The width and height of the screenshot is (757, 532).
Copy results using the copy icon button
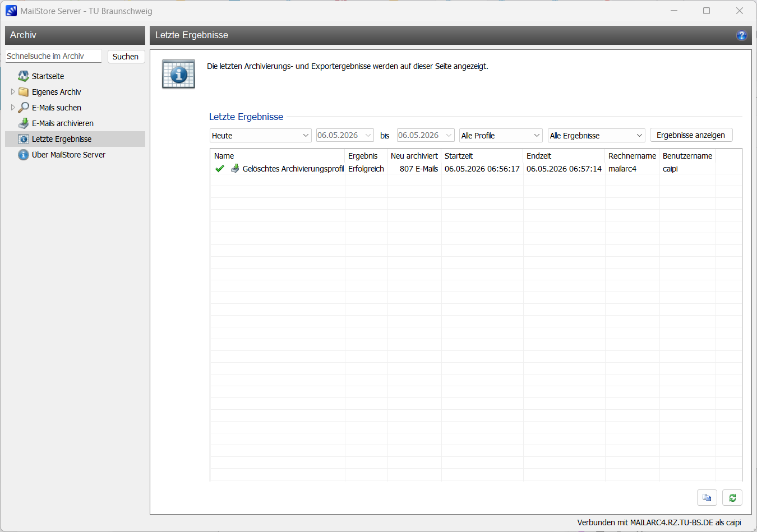tap(707, 497)
